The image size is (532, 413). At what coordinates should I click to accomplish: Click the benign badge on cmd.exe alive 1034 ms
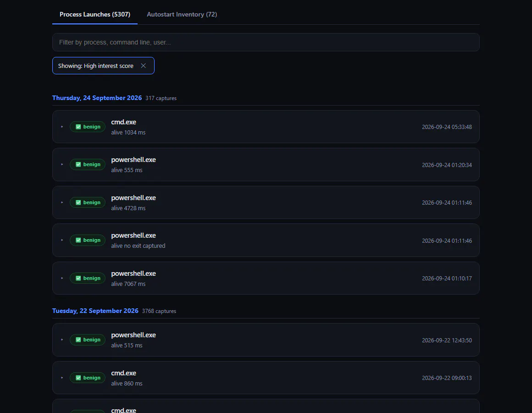coord(88,127)
